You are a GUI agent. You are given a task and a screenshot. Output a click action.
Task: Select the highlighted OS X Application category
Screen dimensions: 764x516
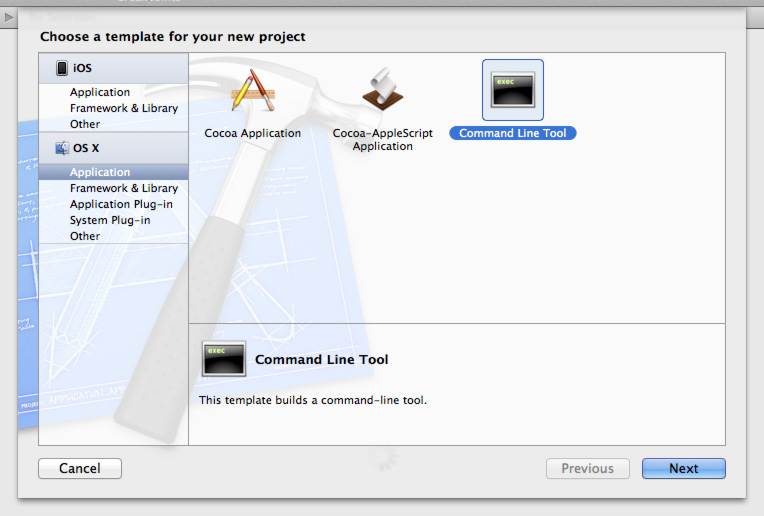point(100,172)
